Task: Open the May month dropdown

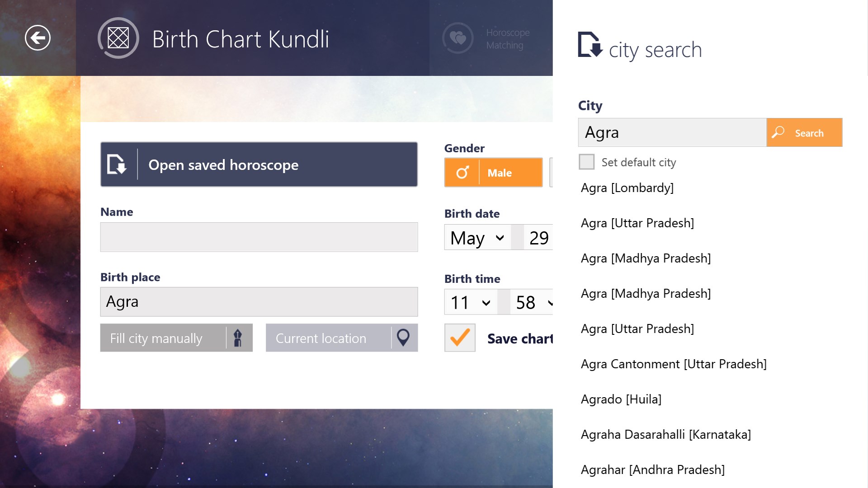Action: [x=478, y=238]
